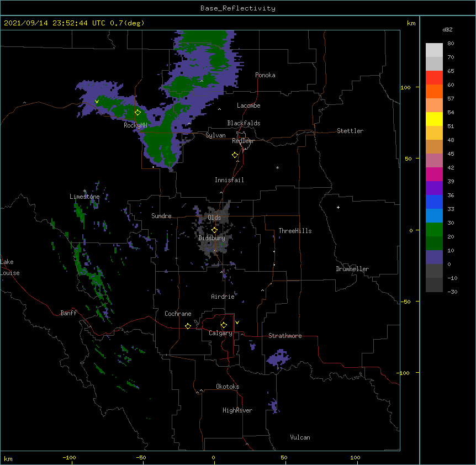476x465 pixels.
Task: Click the Banff label on the map
Action: 68,313
